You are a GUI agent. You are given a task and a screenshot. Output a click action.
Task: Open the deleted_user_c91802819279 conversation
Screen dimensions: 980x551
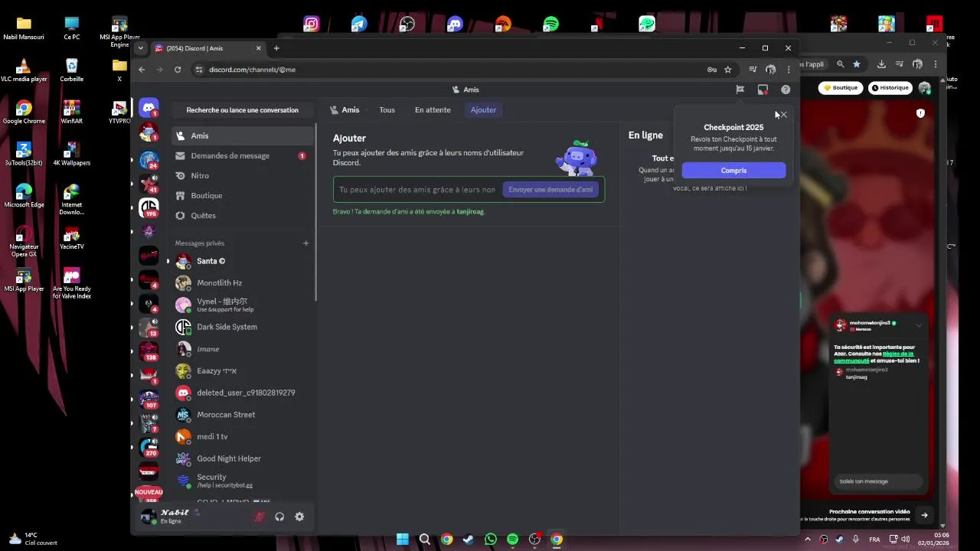point(242,393)
